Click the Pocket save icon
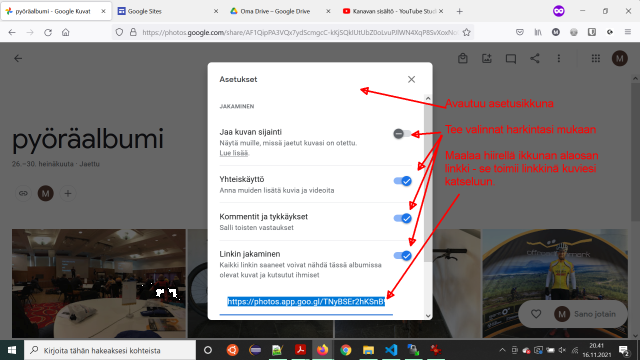This screenshot has height=360, width=640. point(520,32)
